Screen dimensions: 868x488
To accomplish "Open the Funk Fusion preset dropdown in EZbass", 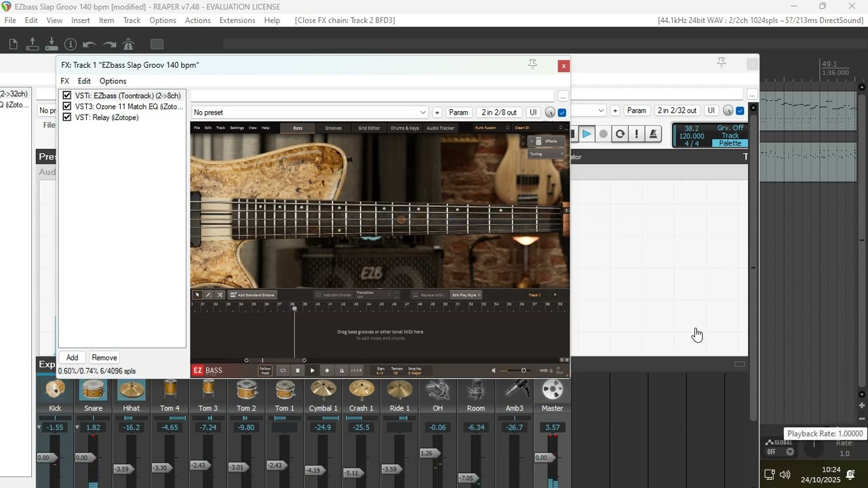I will pos(492,127).
